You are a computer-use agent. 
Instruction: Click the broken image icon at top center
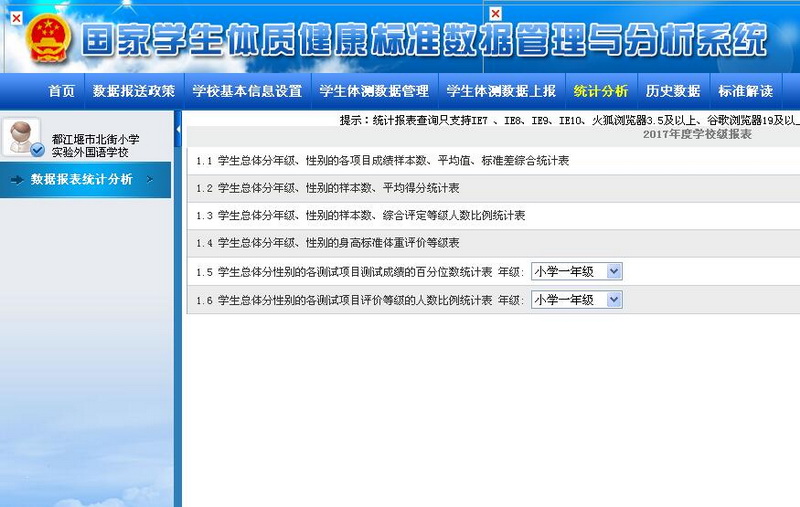pos(495,13)
